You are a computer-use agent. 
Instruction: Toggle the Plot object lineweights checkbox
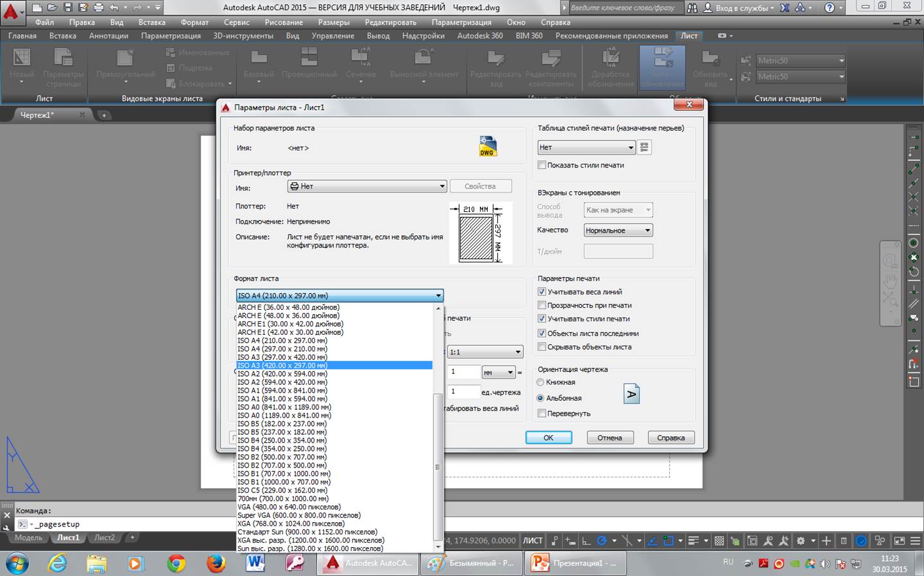(542, 292)
